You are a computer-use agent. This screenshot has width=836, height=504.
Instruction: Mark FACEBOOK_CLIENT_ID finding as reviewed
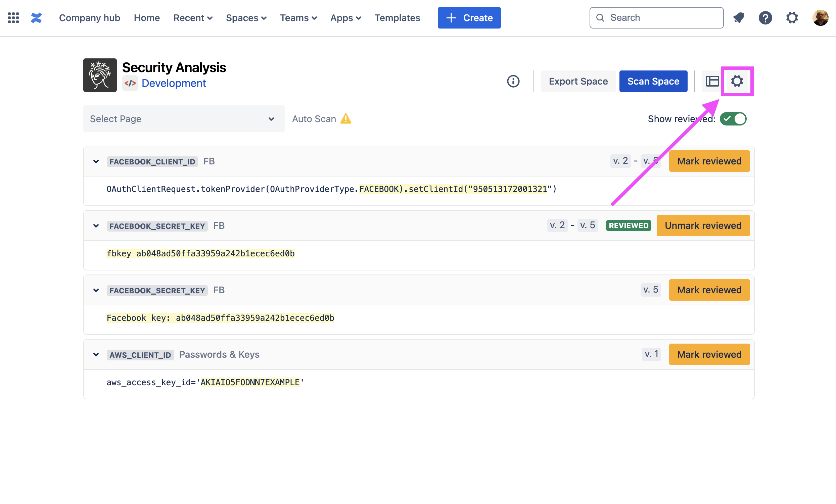point(709,161)
